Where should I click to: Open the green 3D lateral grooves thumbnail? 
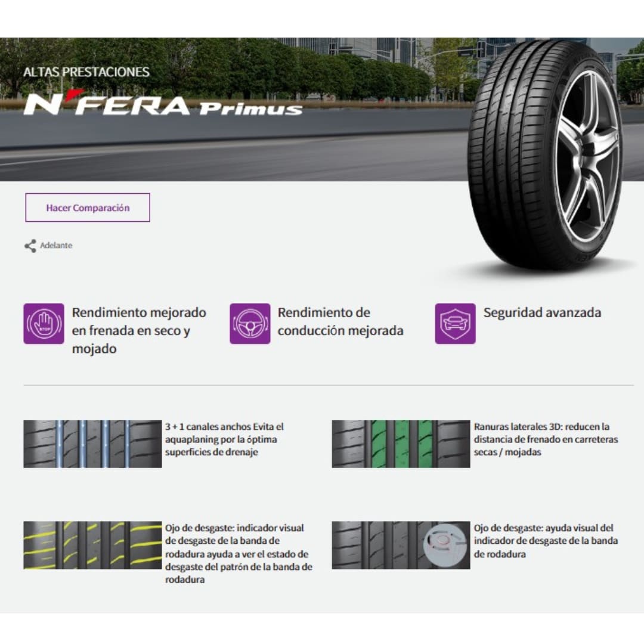(x=401, y=444)
